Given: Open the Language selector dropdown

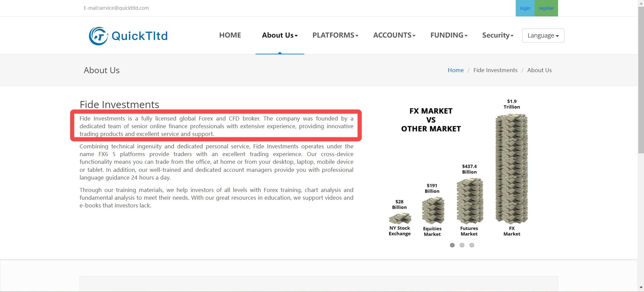Looking at the screenshot, I should point(543,36).
